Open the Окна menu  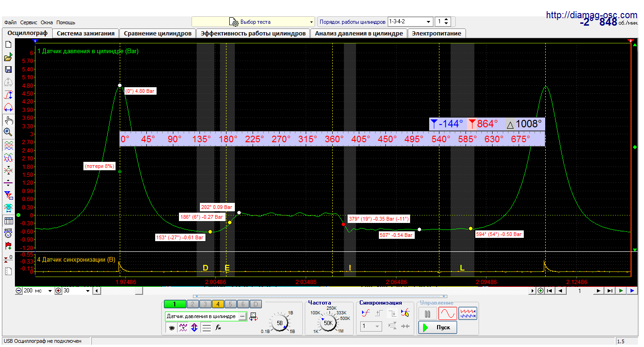tap(47, 22)
